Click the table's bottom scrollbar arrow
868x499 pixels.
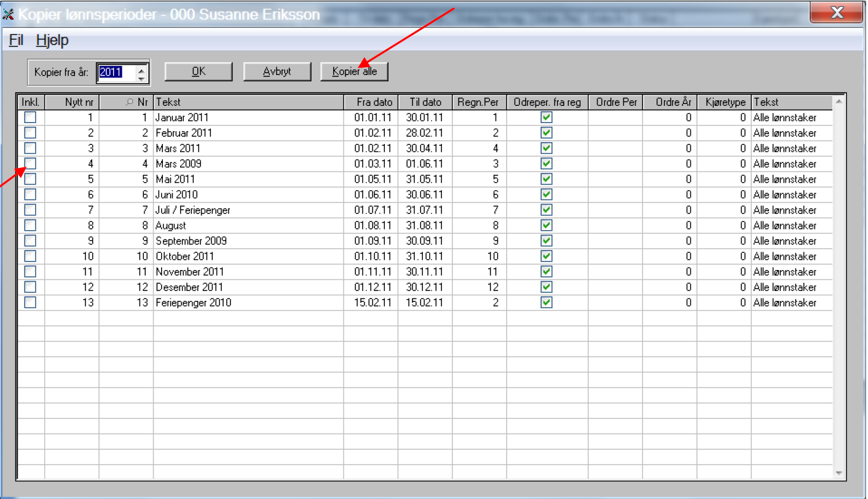838,473
